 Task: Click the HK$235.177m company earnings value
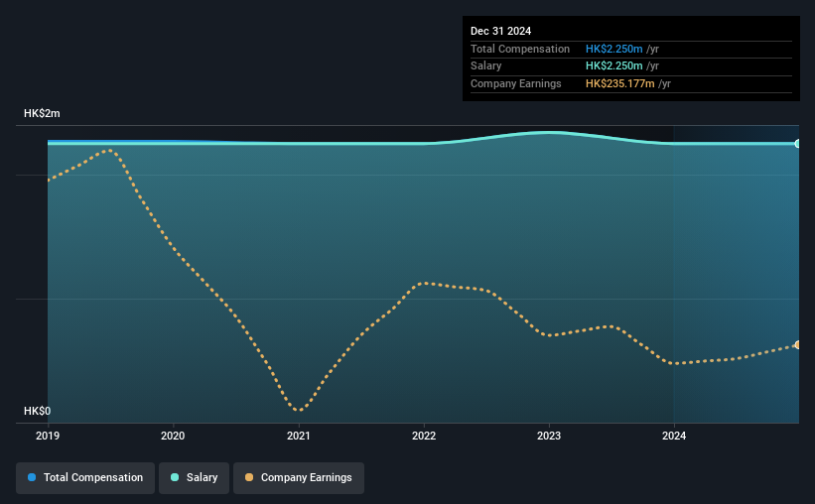620,83
